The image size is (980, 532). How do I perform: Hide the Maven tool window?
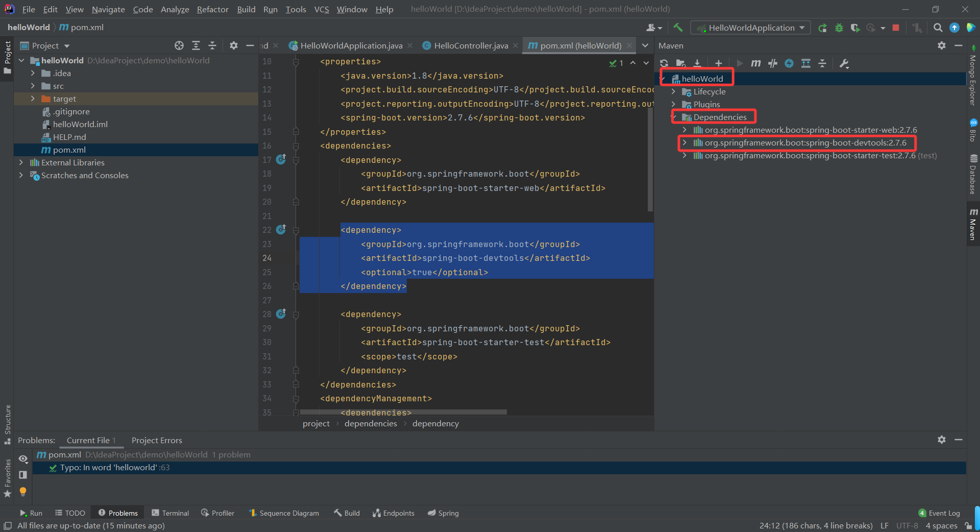pyautogui.click(x=959, y=45)
